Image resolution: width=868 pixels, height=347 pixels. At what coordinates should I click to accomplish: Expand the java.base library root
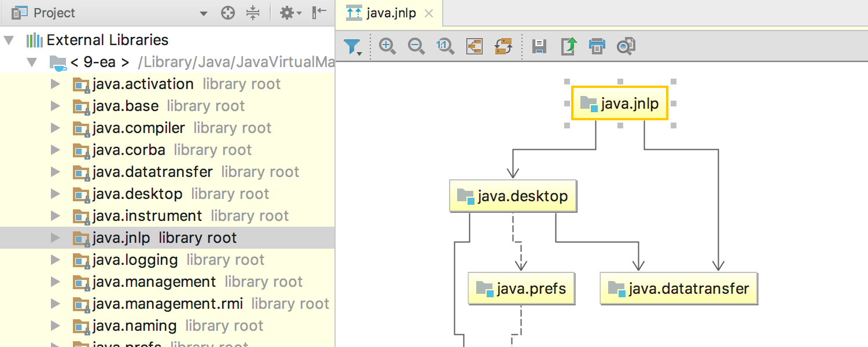(56, 106)
